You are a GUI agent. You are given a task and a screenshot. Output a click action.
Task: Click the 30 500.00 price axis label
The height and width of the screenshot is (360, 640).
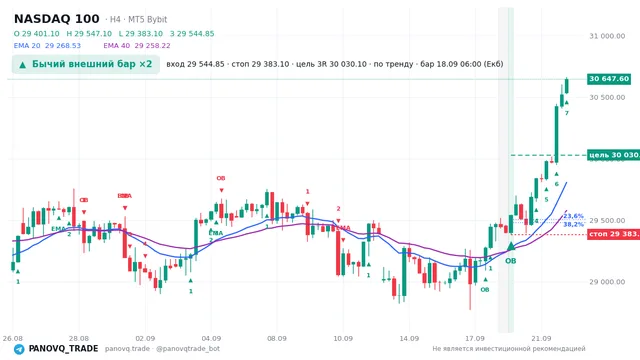point(607,97)
